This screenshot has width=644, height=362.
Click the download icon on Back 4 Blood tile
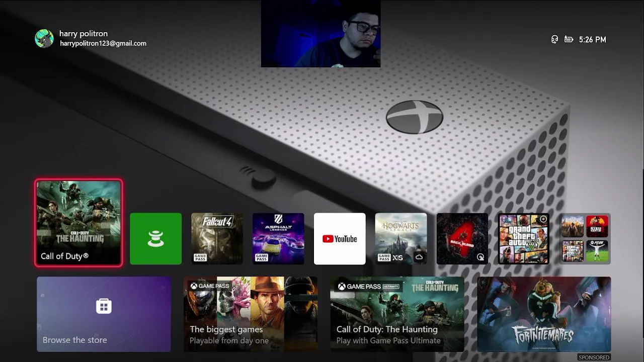(x=480, y=257)
